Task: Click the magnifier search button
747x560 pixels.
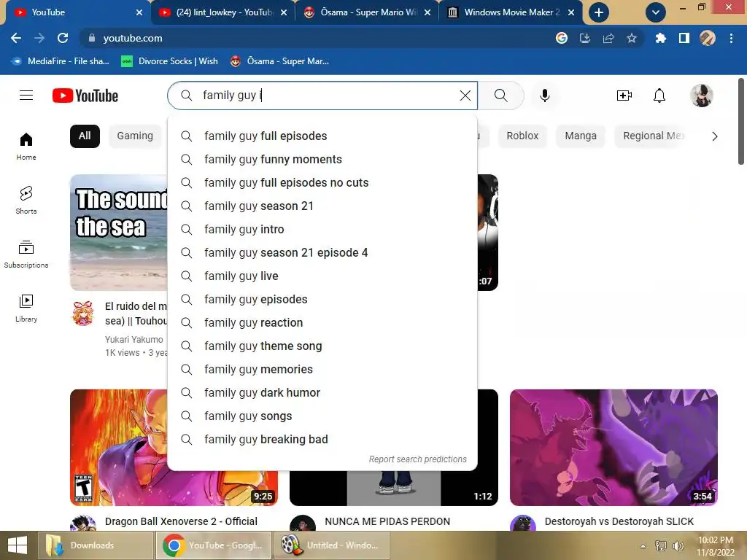Action: [500, 96]
